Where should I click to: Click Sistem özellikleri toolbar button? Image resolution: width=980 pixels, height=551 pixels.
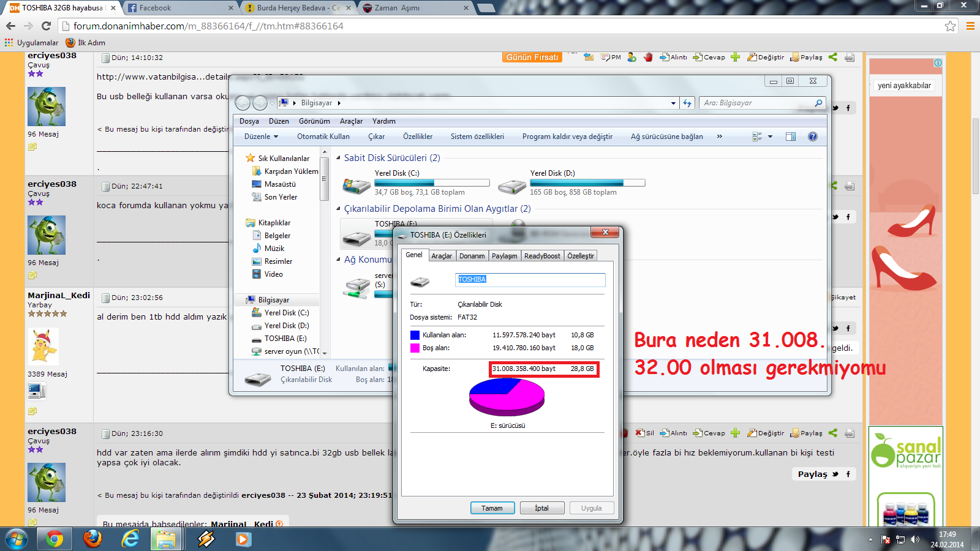477,137
